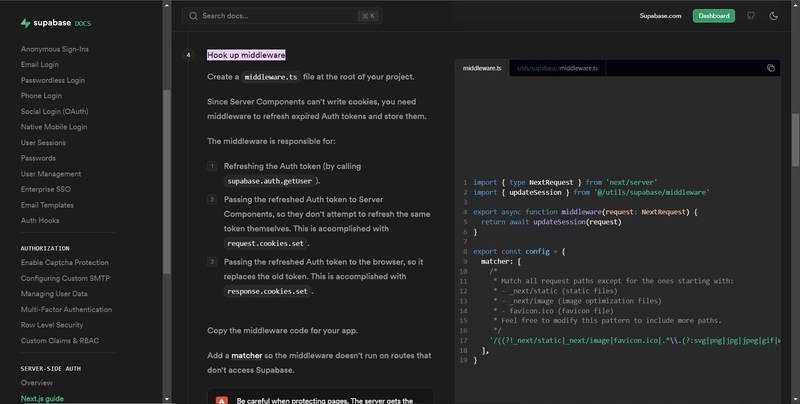800x404 pixels.
Task: Select the Next.js guide sidebar item
Action: [x=42, y=398]
